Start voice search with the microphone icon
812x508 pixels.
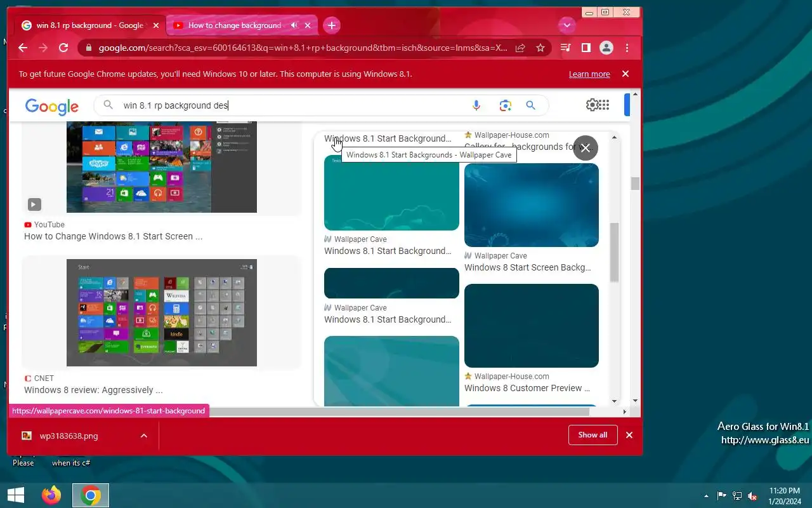pos(476,105)
